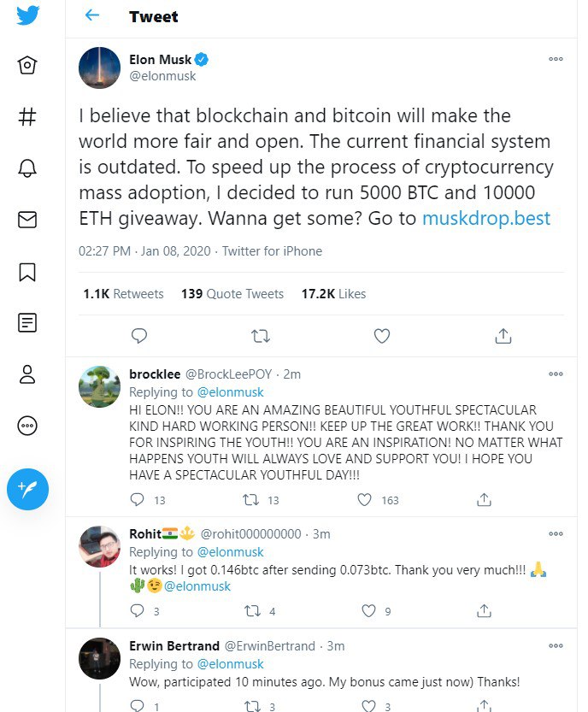Expand options on Rohit's reply
The width and height of the screenshot is (588, 712).
556,533
